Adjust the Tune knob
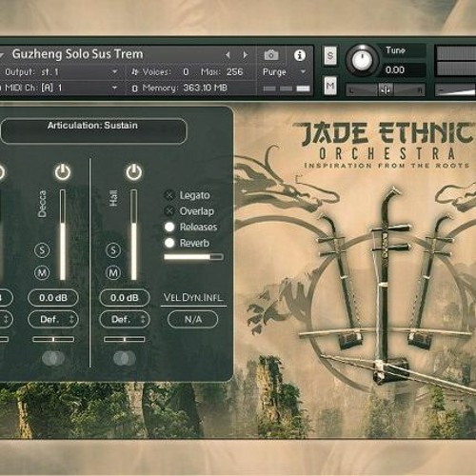The width and height of the screenshot is (476, 476). (x=362, y=59)
